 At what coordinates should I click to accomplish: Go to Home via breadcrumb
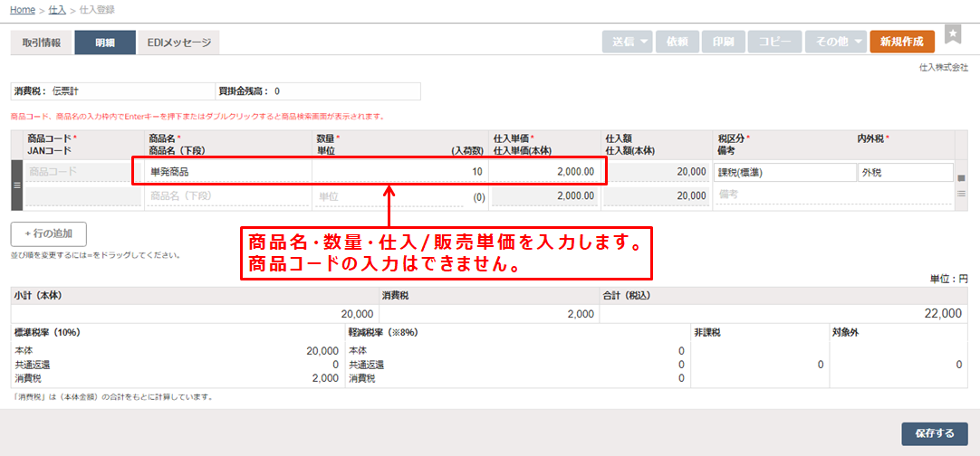pyautogui.click(x=23, y=9)
